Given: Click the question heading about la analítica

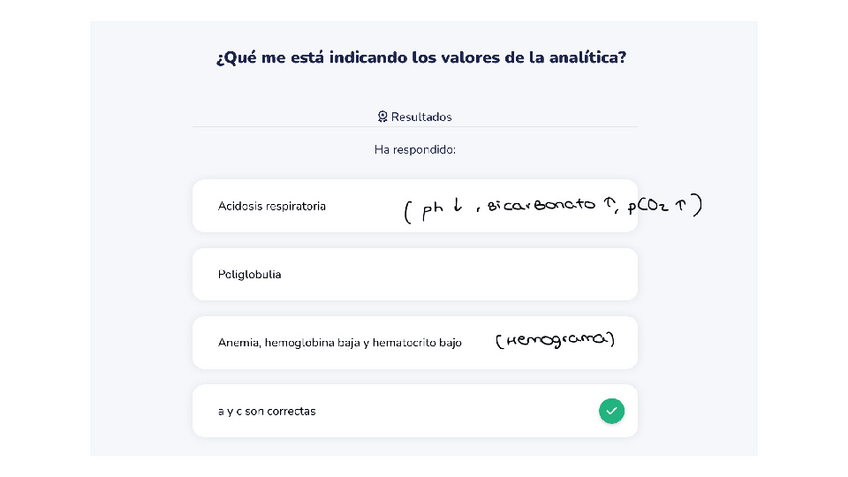Looking at the screenshot, I should point(422,57).
